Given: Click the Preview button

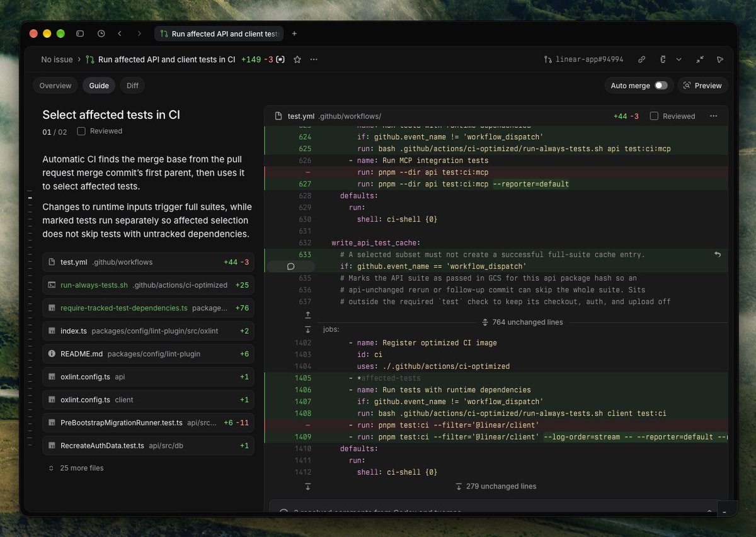Looking at the screenshot, I should (703, 86).
